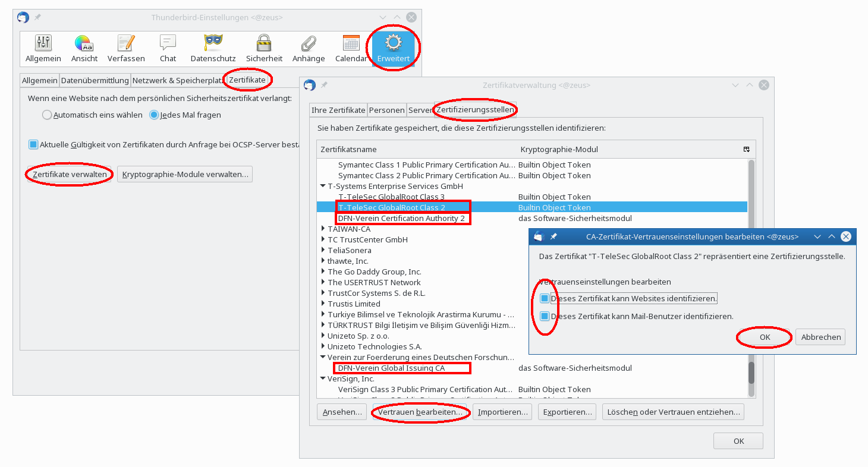Click Thunderbird logo in Zertifikatverwaltung title bar
This screenshot has width=868, height=467.
click(x=309, y=85)
